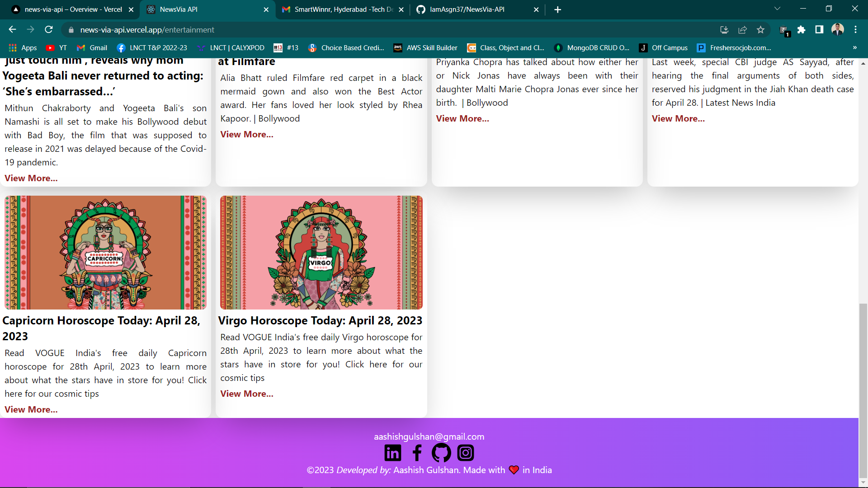Click the site info lock icon

pyautogui.click(x=71, y=30)
